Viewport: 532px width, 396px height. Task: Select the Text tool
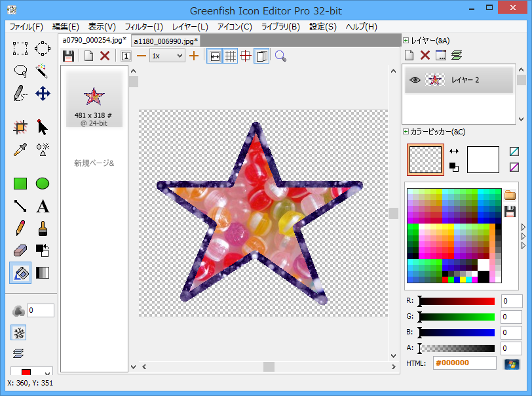click(x=43, y=207)
